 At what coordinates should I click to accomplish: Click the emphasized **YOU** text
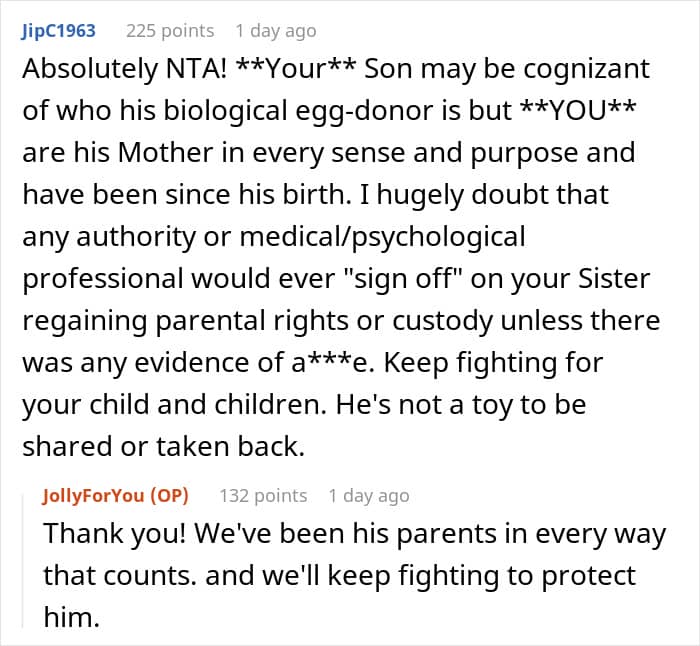click(579, 110)
